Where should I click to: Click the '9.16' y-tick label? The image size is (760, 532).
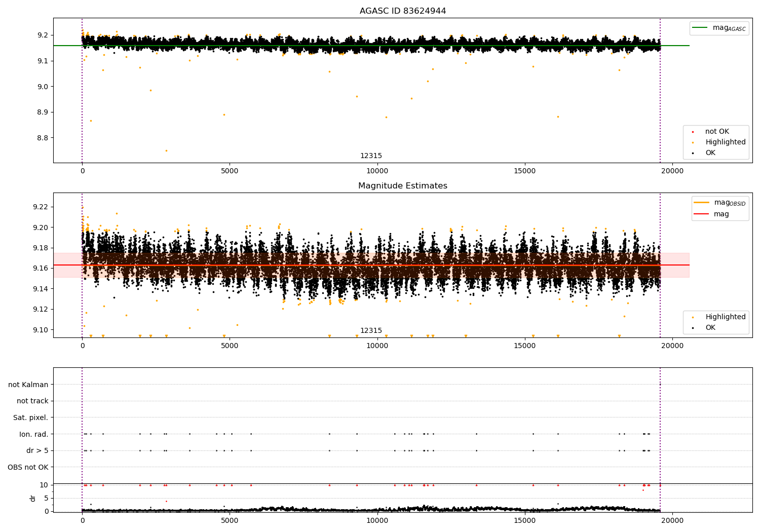click(x=41, y=269)
